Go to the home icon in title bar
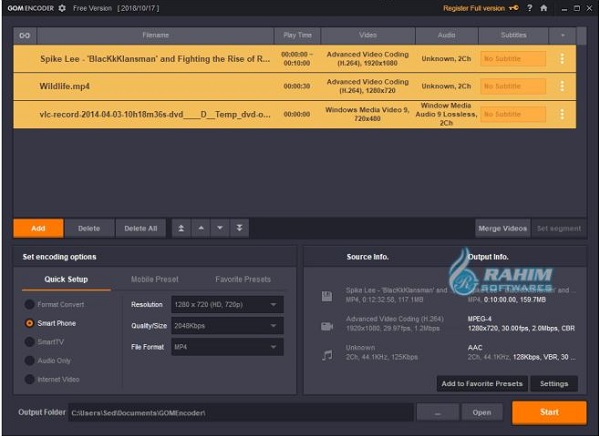The height and width of the screenshot is (437, 600). (543, 8)
